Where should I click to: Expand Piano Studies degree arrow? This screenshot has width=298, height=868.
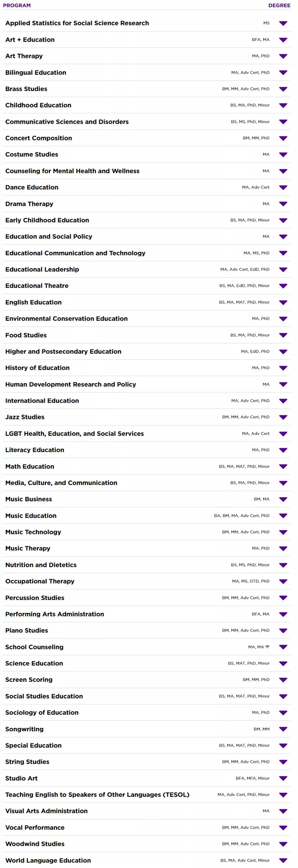tap(283, 631)
